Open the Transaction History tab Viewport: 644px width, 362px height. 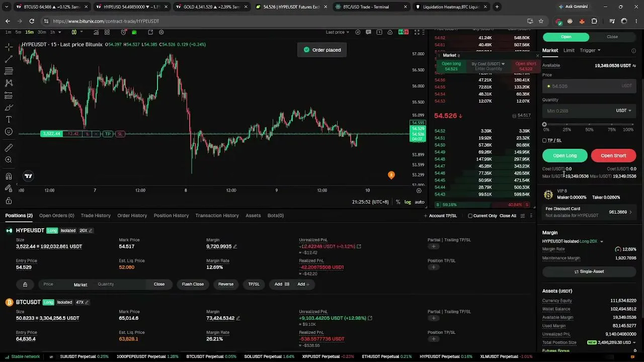pyautogui.click(x=217, y=216)
